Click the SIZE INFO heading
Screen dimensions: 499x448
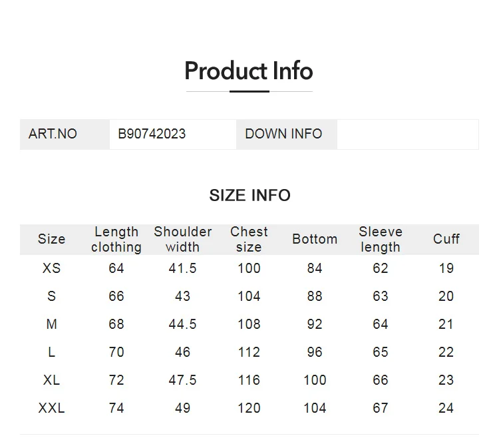(x=249, y=195)
